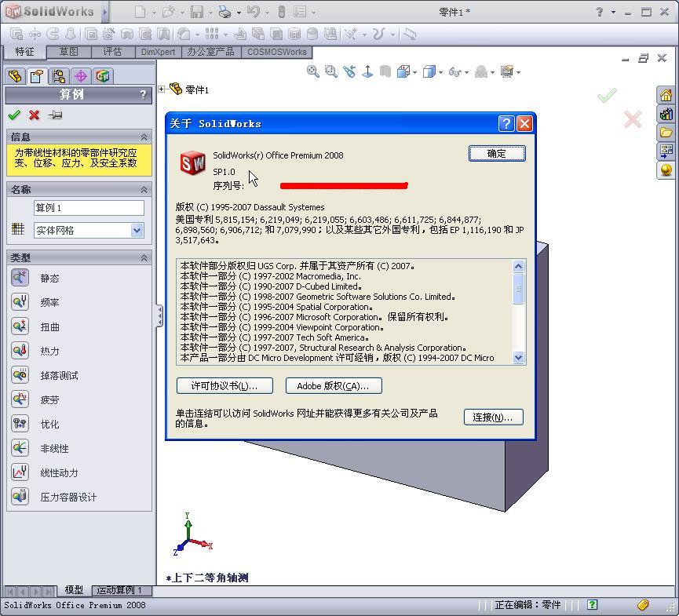Switch to the COSMOSWorks tab
The image size is (679, 616).
pyautogui.click(x=277, y=52)
